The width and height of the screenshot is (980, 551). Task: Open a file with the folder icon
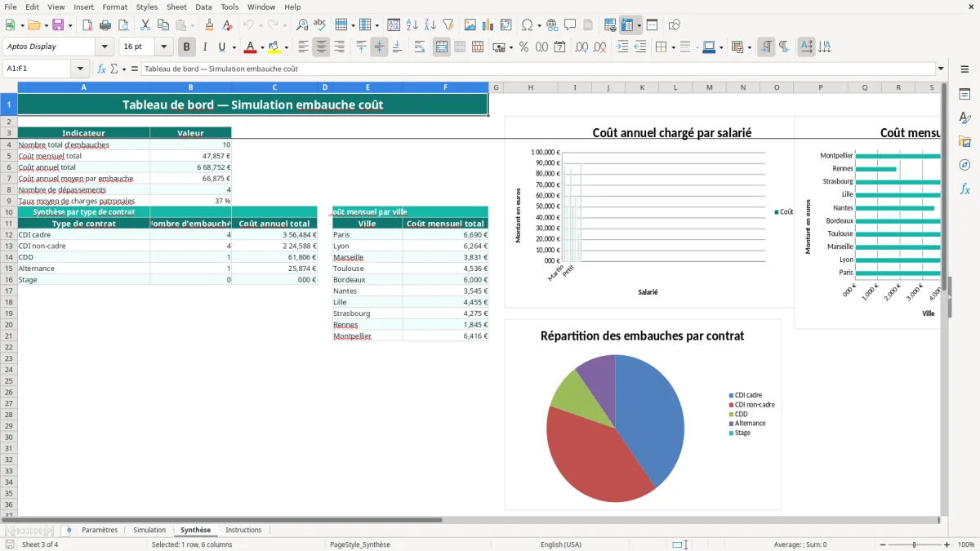pos(33,25)
